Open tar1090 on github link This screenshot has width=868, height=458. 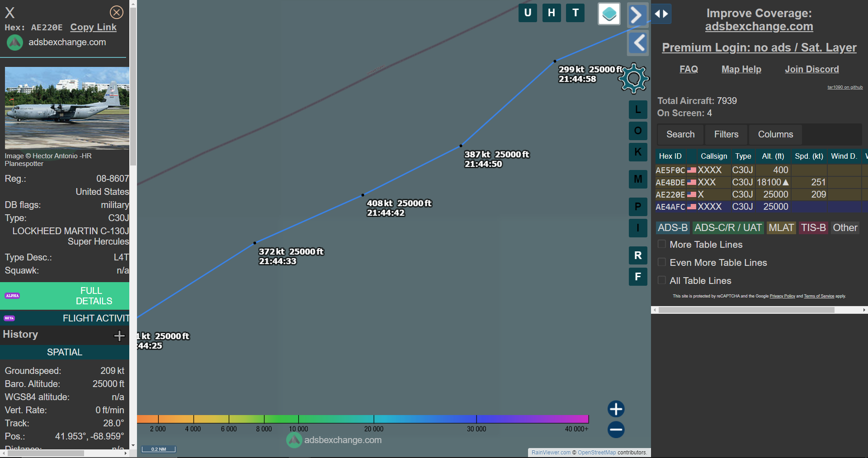(845, 87)
